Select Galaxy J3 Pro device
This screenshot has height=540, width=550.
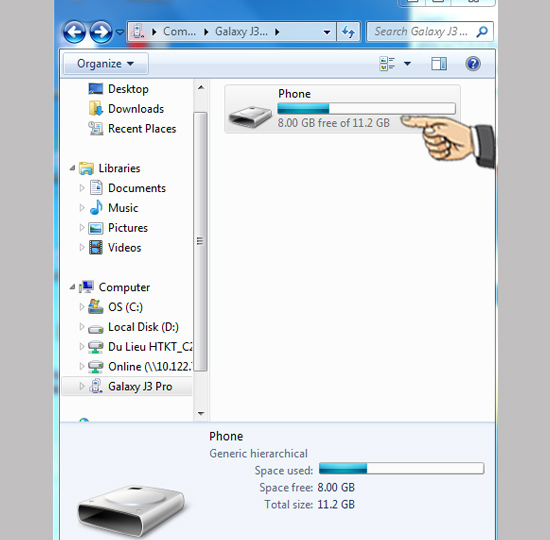tap(140, 387)
